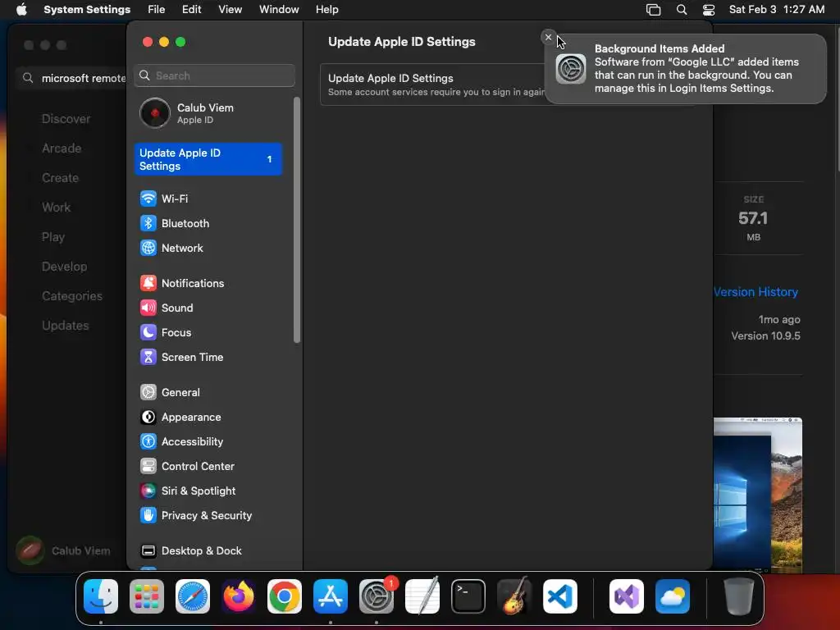The image size is (840, 630).
Task: Click Version History link in App Store
Action: [756, 292]
